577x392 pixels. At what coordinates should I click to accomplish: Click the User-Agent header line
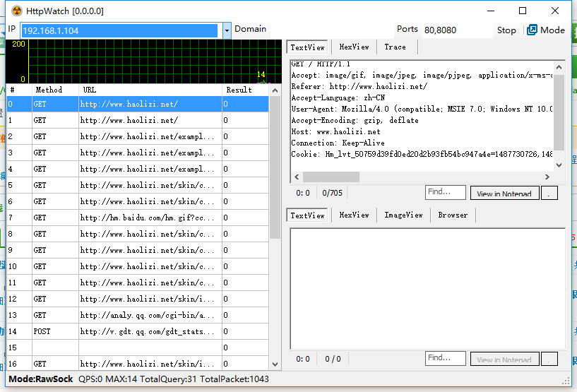pyautogui.click(x=422, y=109)
